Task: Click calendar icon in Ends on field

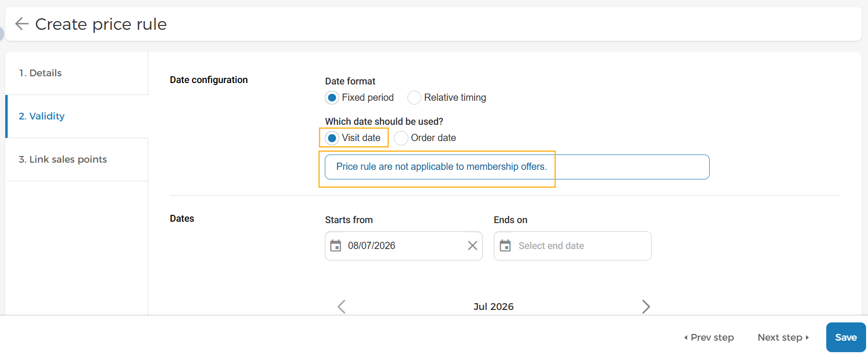Action: [x=505, y=246]
